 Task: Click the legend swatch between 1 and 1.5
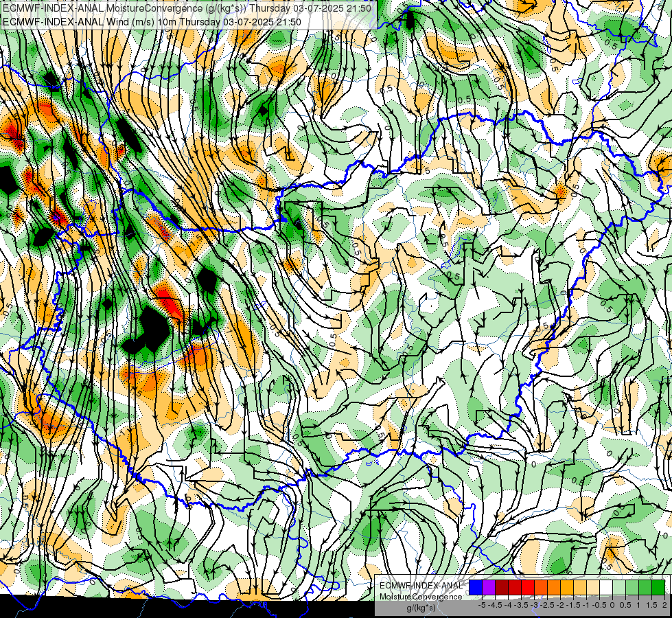[645, 587]
